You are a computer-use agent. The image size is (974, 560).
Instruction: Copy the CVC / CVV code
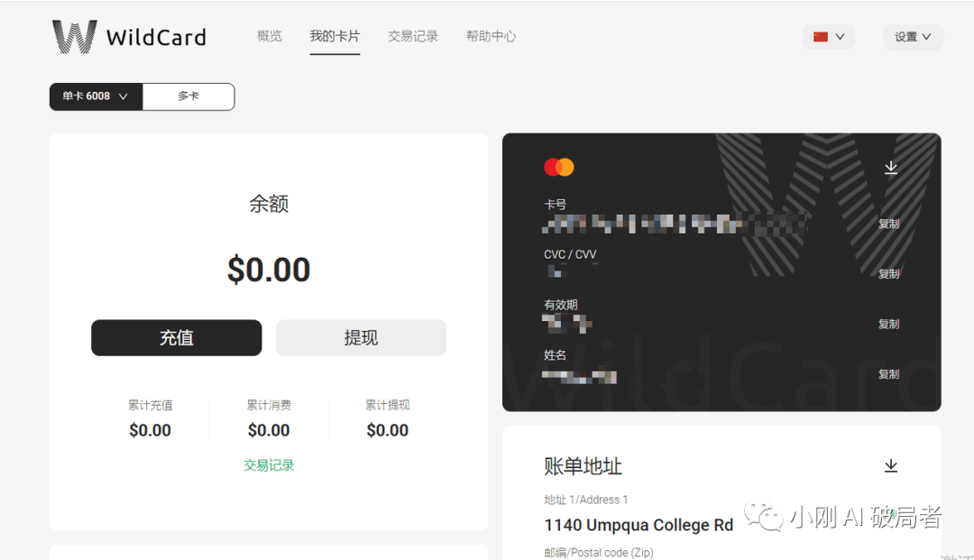(888, 274)
